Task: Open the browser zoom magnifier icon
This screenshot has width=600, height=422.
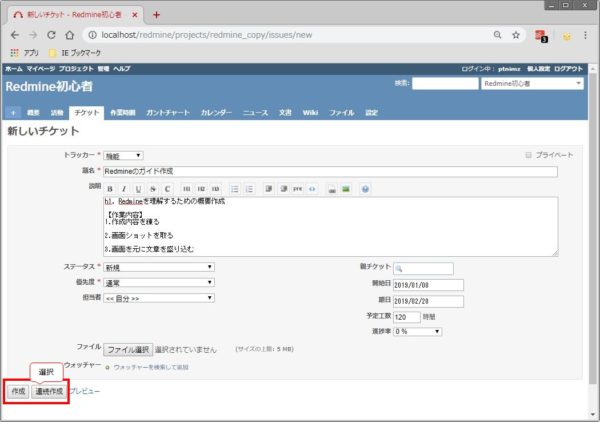Action: [497, 35]
